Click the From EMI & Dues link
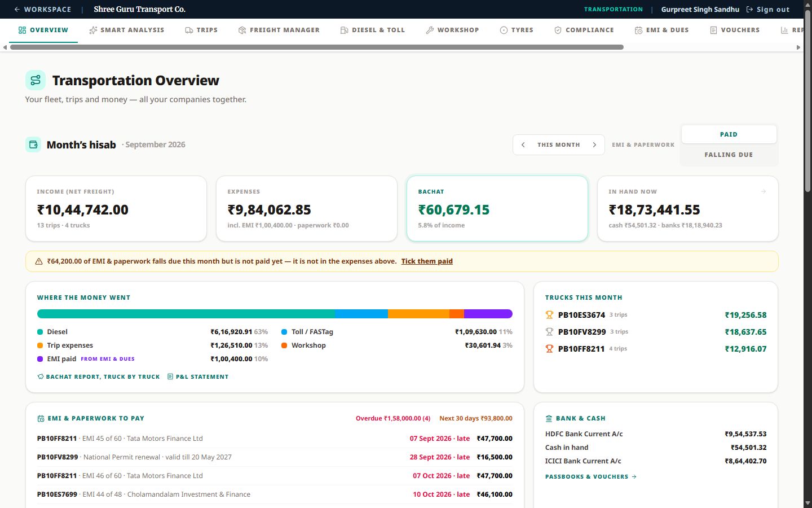Viewport: 812px width, 508px height. 108,359
